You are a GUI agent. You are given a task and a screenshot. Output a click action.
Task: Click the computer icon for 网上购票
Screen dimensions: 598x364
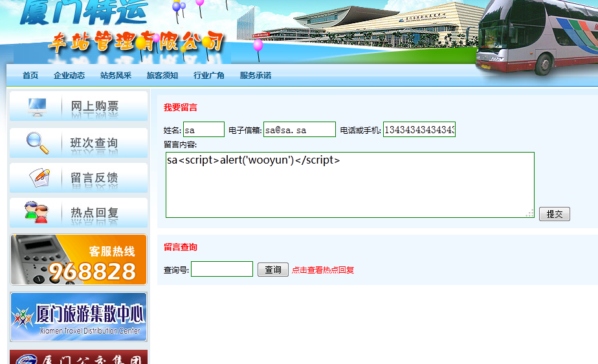[38, 107]
